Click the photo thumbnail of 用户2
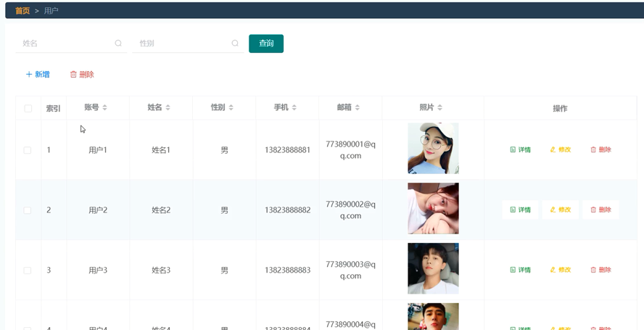This screenshot has height=330, width=644. (x=433, y=208)
